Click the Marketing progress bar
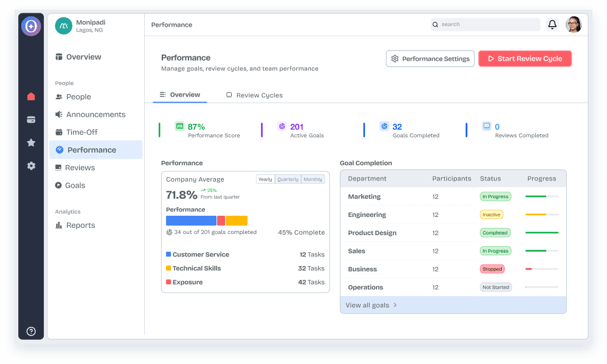Viewport: 607px width, 364px height. [x=541, y=196]
